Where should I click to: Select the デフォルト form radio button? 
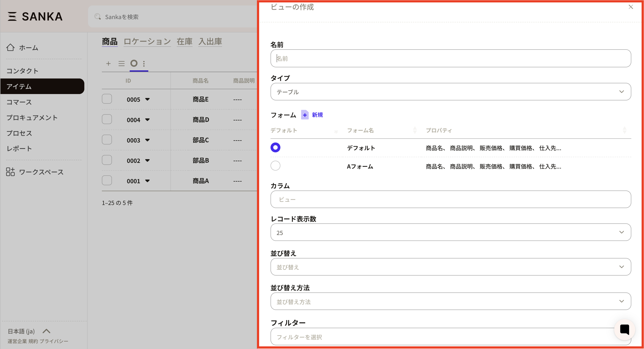point(275,148)
